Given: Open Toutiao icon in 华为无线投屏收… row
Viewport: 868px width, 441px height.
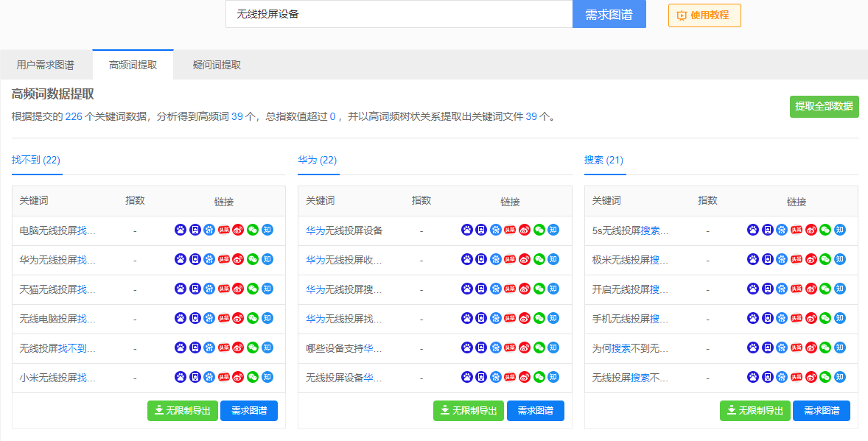Looking at the screenshot, I should [x=511, y=259].
